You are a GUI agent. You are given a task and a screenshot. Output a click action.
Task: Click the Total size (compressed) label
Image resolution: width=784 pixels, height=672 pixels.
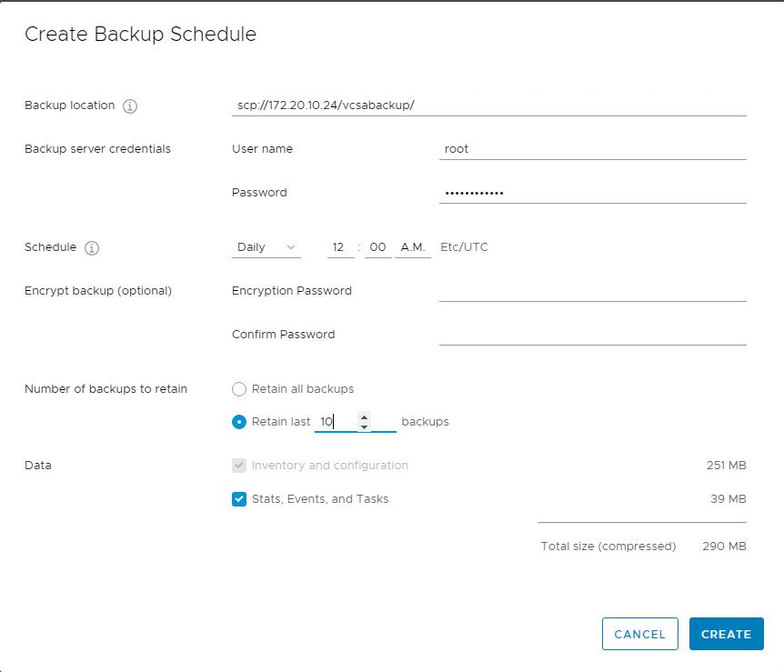608,546
